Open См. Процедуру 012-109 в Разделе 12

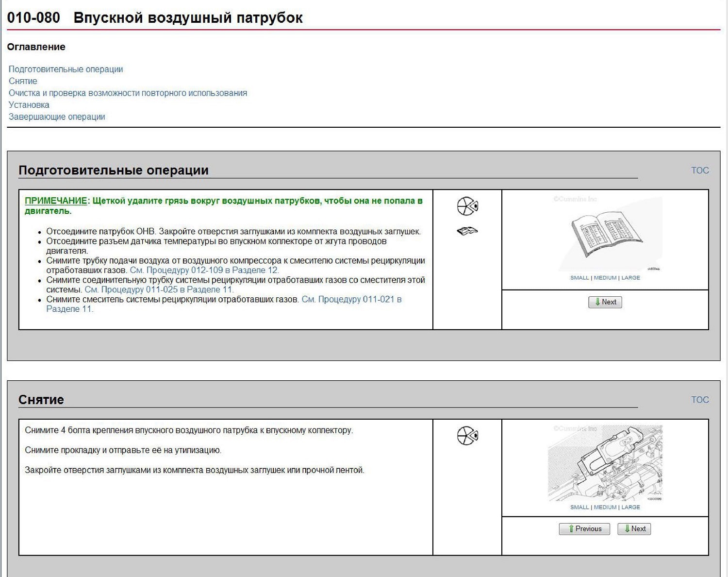[x=204, y=270]
